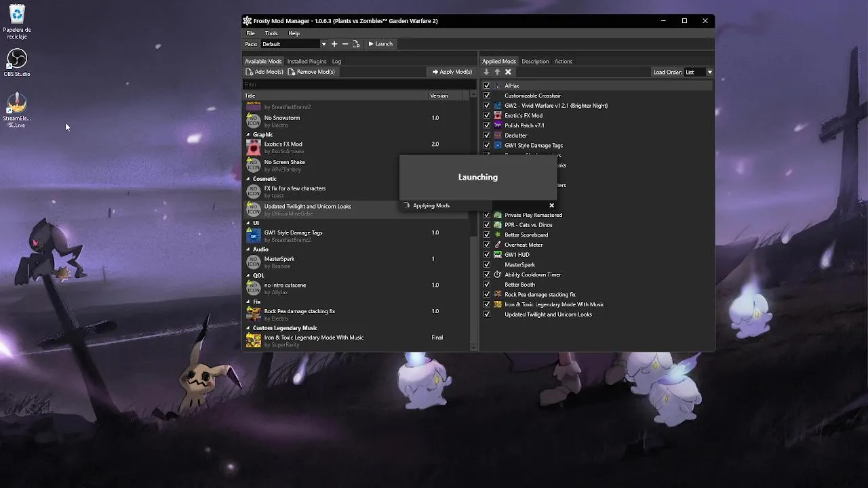This screenshot has height=488, width=868.
Task: Disable the Updated Twilight and Unicorn Looks checkbox
Action: [487, 314]
